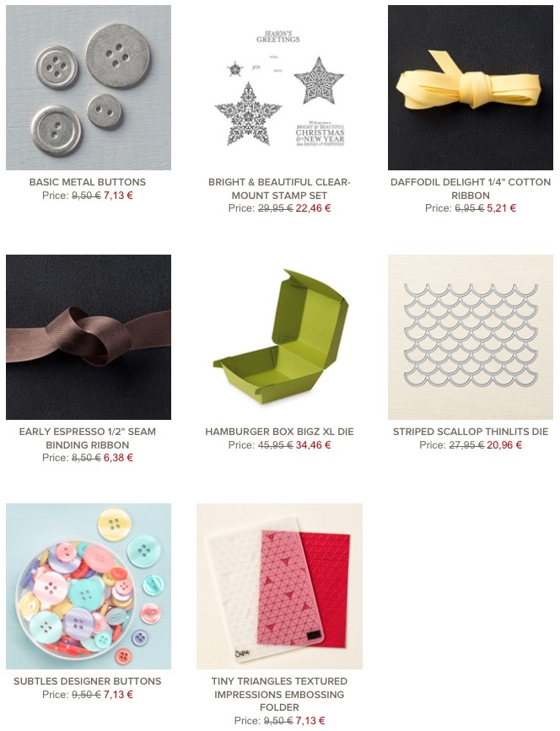Click the 5,21 € Daffodil ribbon price
Viewport: 560px width, 731px height.
501,208
